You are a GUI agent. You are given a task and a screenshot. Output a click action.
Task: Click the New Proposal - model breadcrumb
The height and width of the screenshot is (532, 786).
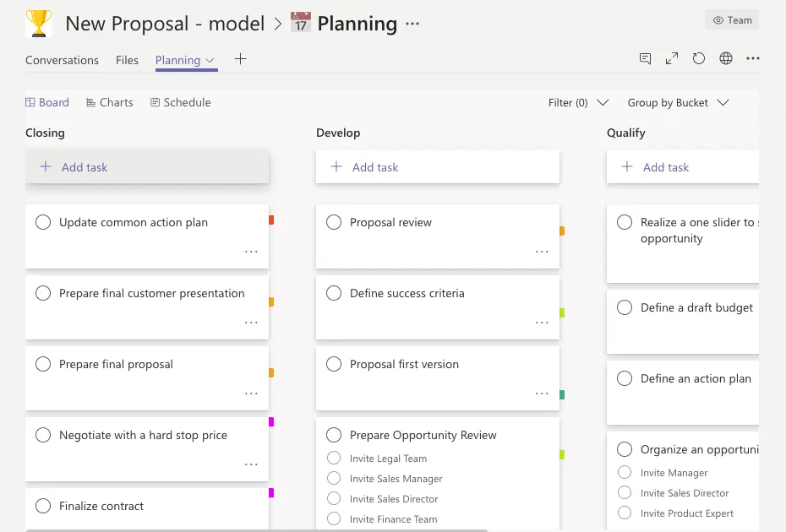pos(165,24)
